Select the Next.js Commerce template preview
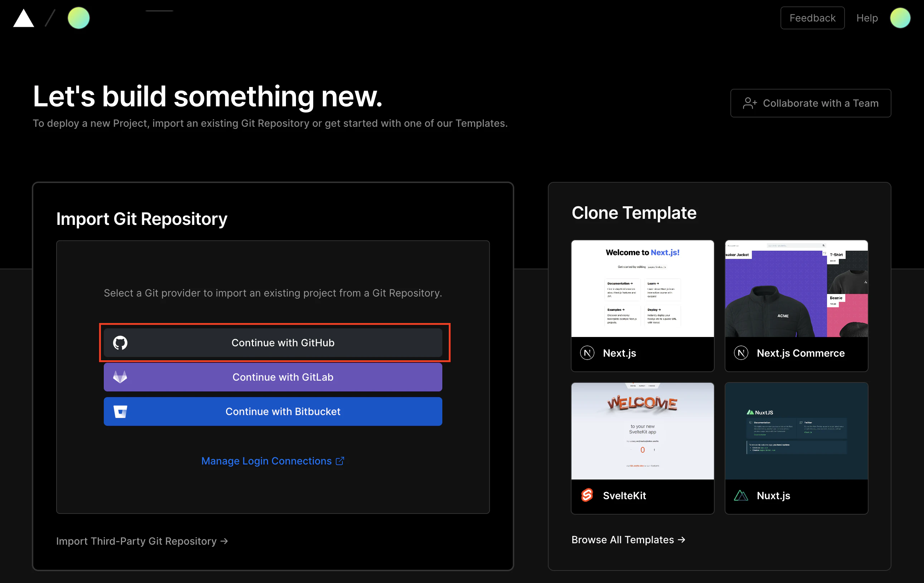This screenshot has height=583, width=924. point(796,289)
